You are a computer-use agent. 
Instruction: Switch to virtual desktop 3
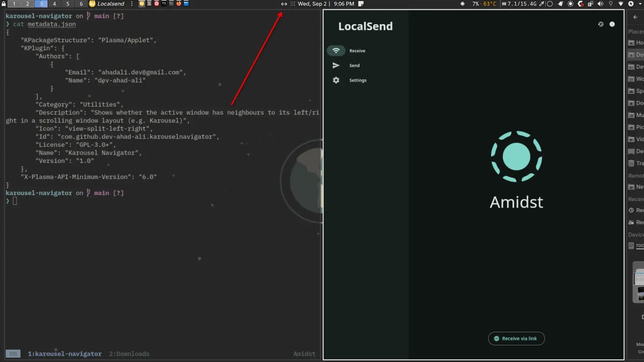click(41, 4)
